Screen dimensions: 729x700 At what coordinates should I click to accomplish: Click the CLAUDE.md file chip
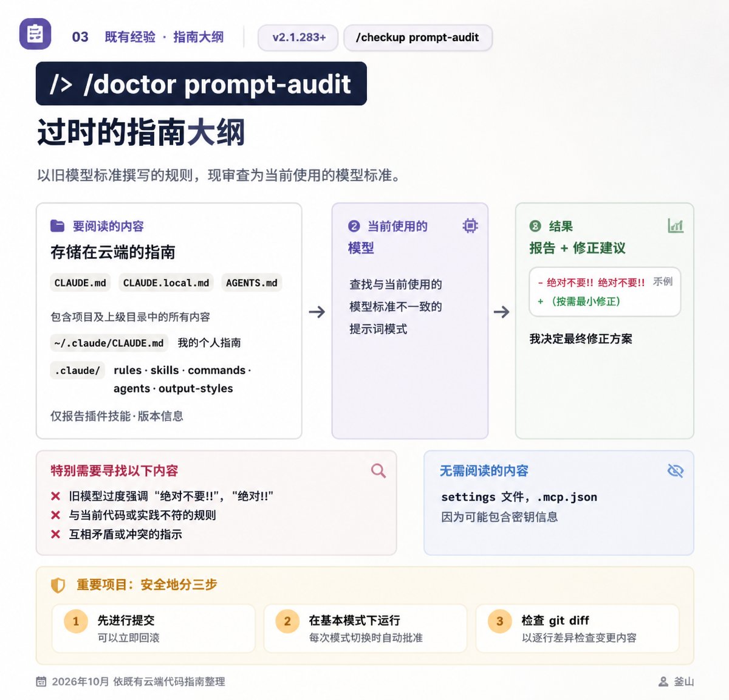(x=80, y=283)
